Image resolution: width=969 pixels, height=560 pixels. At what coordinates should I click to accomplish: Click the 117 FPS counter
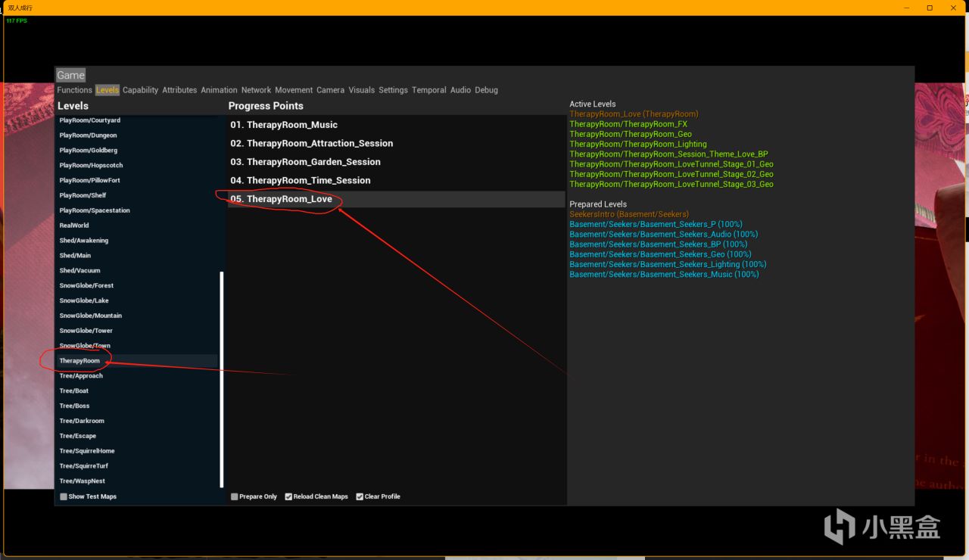click(x=17, y=20)
